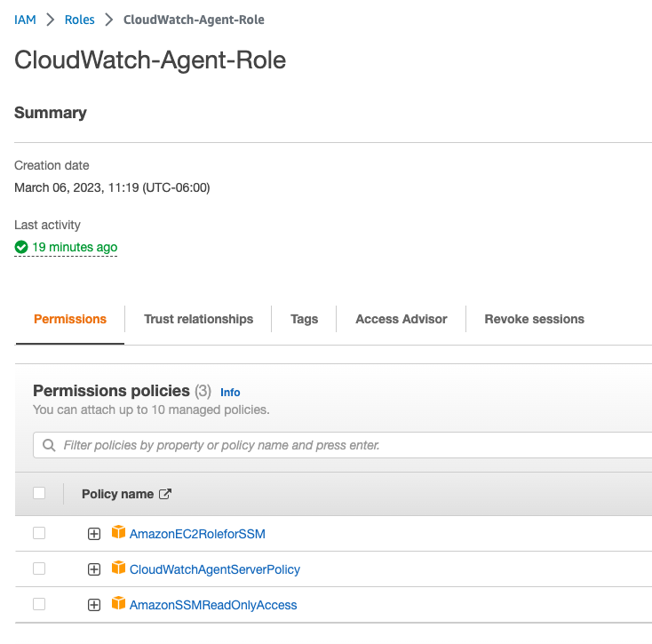
Task: Click the breadcrumb chevron after Roles
Action: pyautogui.click(x=109, y=20)
